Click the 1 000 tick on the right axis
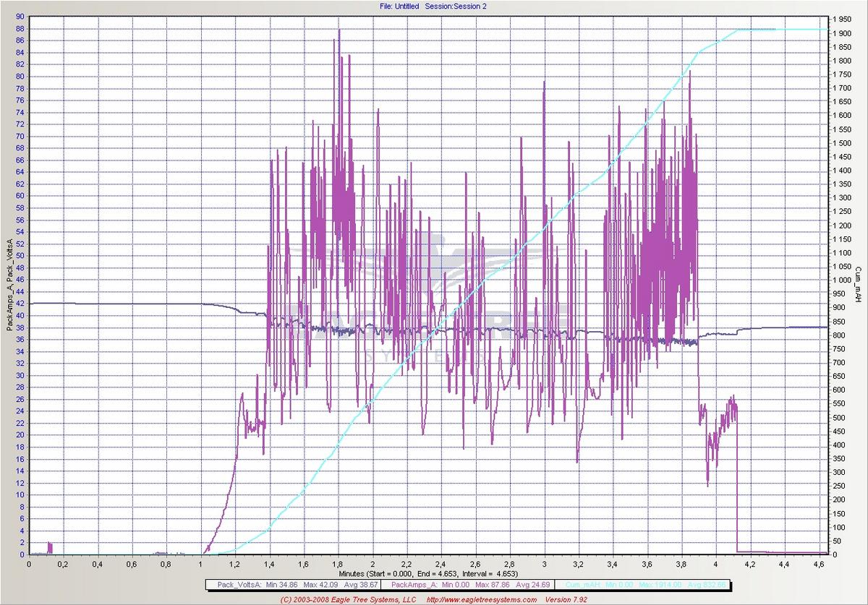The width and height of the screenshot is (868, 605). [x=843, y=280]
